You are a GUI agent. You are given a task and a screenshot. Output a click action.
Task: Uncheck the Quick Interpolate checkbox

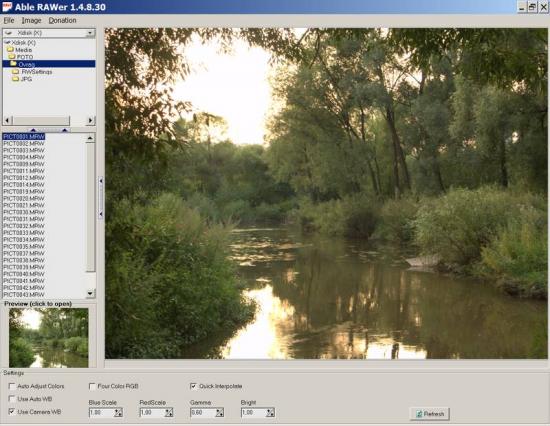(x=193, y=386)
